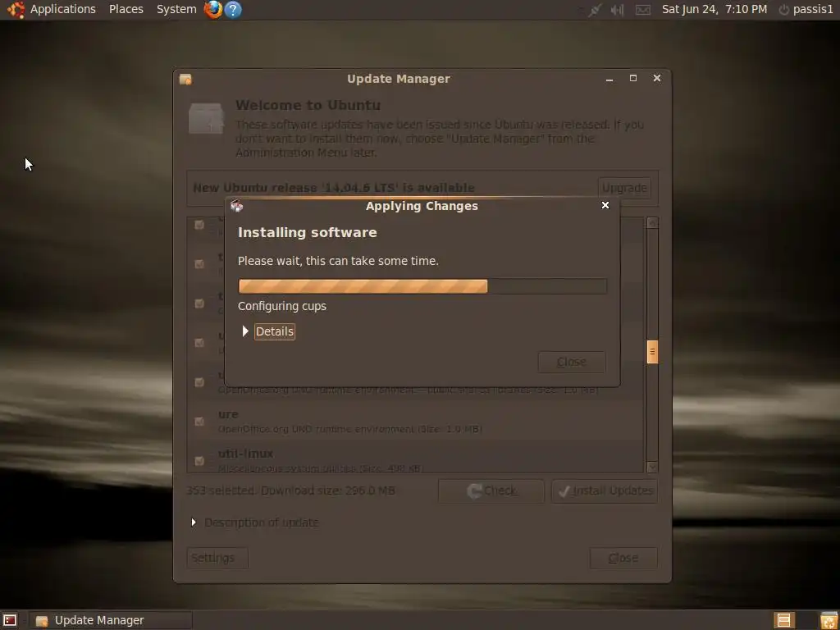Open the Places menu

coord(126,9)
